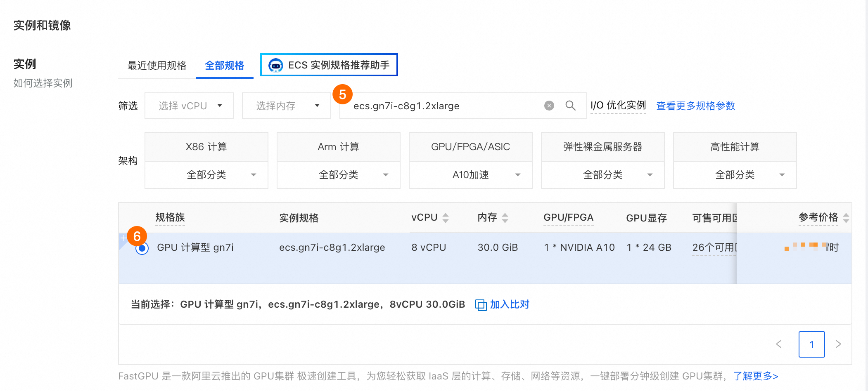The height and width of the screenshot is (391, 868).
Task: Click the compare icon beside 加入比对
Action: [481, 305]
